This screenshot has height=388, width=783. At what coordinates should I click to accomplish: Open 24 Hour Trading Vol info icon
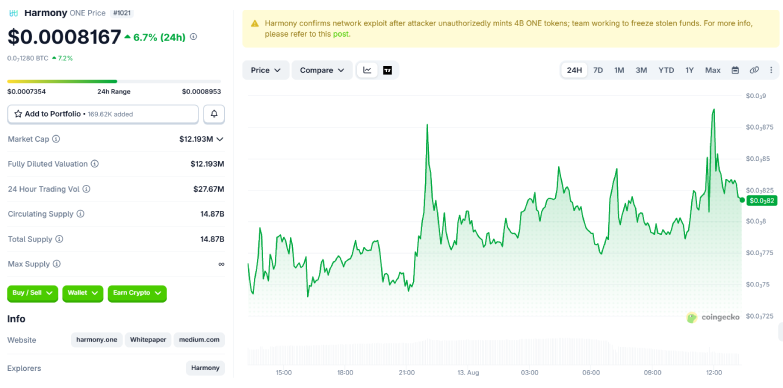click(x=86, y=189)
